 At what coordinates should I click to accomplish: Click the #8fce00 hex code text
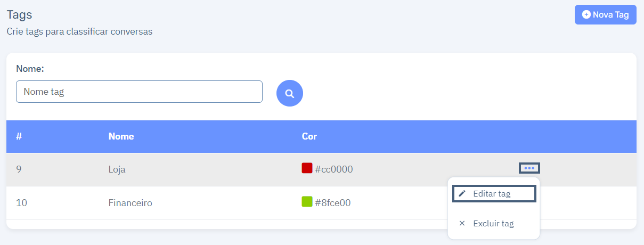[333, 203]
